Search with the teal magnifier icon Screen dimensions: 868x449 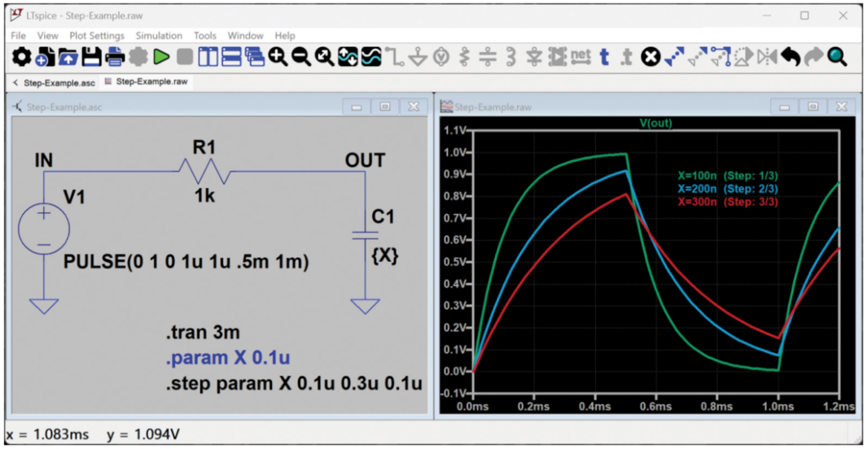(x=837, y=56)
